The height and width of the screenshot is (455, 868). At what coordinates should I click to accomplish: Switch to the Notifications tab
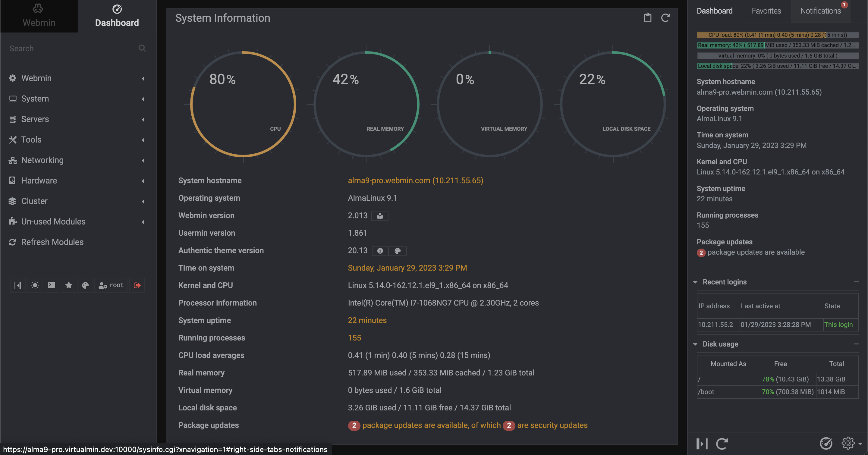click(x=821, y=11)
